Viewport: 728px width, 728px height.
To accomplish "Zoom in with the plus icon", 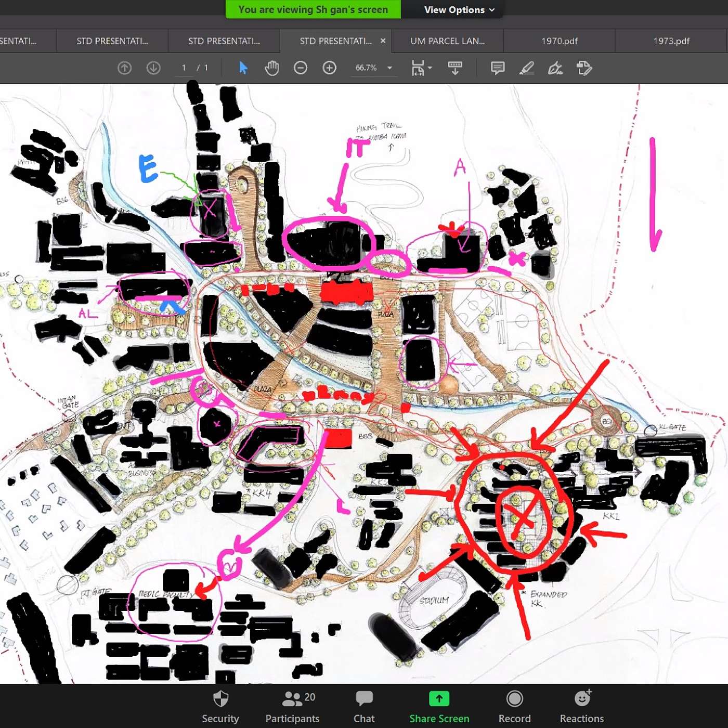I will pyautogui.click(x=329, y=68).
